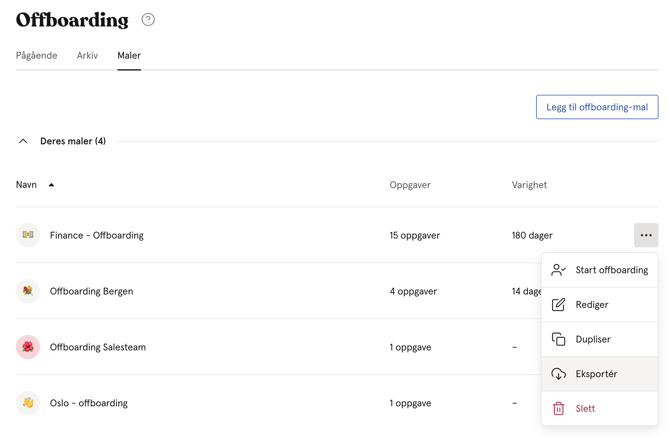Collapse the Deres maler (4) section
Screen dimensions: 670x437
[23, 141]
